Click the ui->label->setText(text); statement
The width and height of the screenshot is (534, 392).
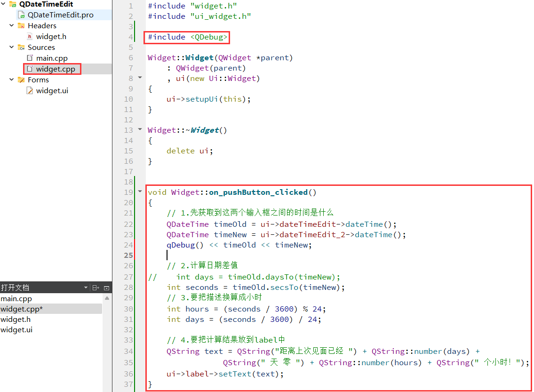[225, 374]
